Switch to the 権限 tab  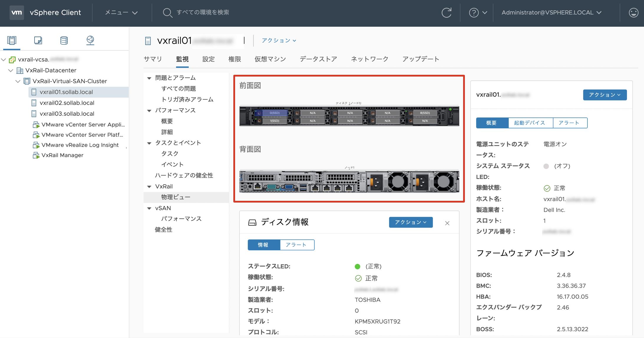coord(235,59)
